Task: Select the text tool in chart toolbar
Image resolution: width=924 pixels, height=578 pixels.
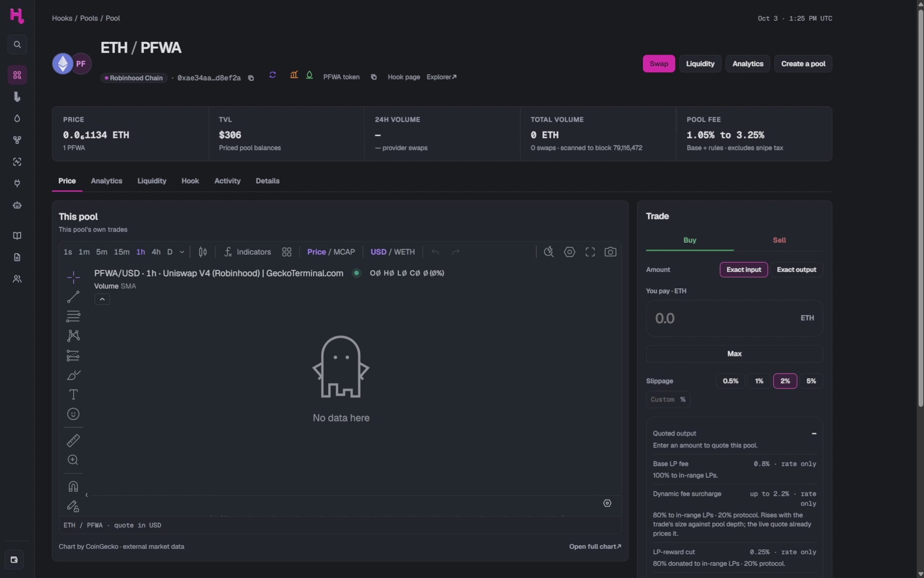Action: point(73,394)
